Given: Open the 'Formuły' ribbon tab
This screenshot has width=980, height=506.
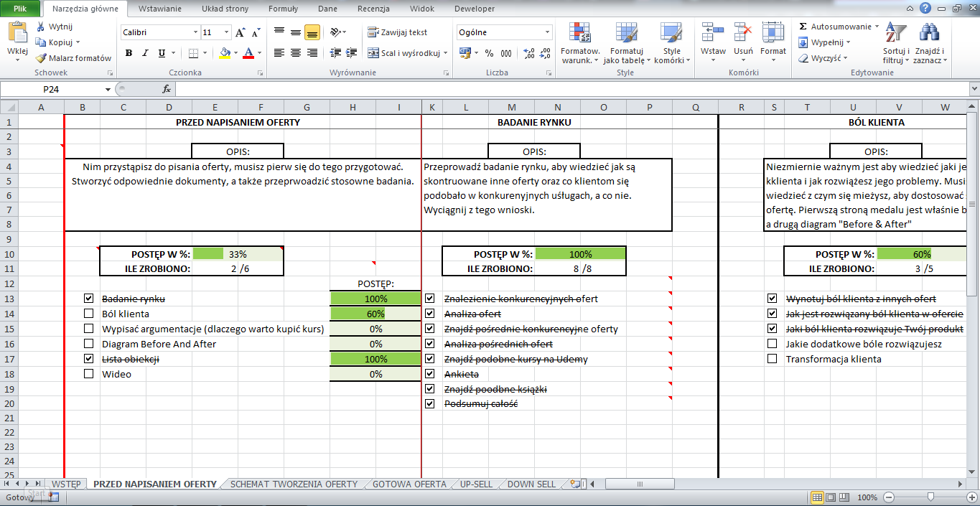Looking at the screenshot, I should pos(283,9).
